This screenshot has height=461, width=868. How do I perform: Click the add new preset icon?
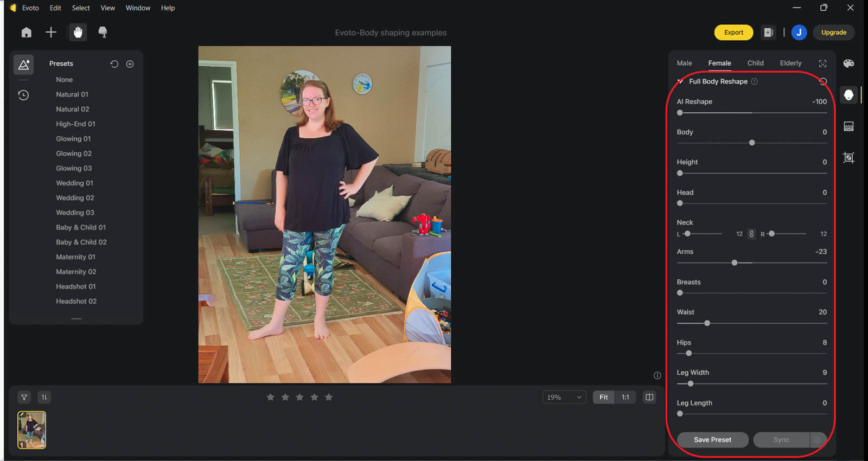[x=130, y=64]
